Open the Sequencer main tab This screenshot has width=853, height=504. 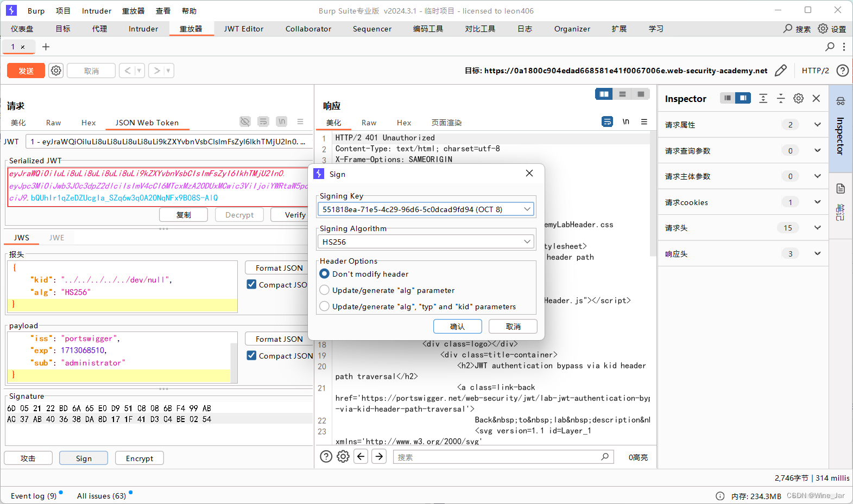coord(372,29)
